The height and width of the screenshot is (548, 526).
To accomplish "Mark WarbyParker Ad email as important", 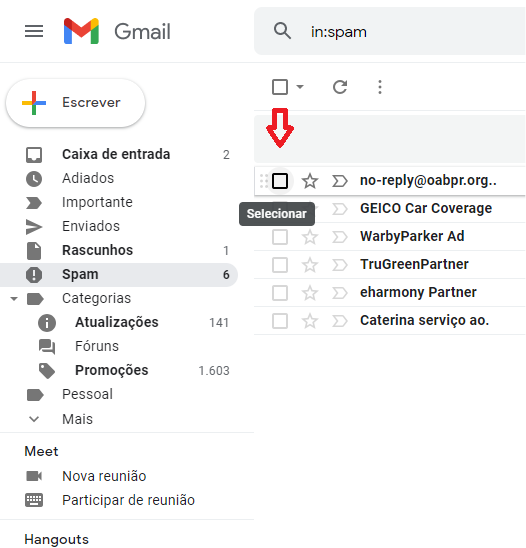I will [x=339, y=237].
